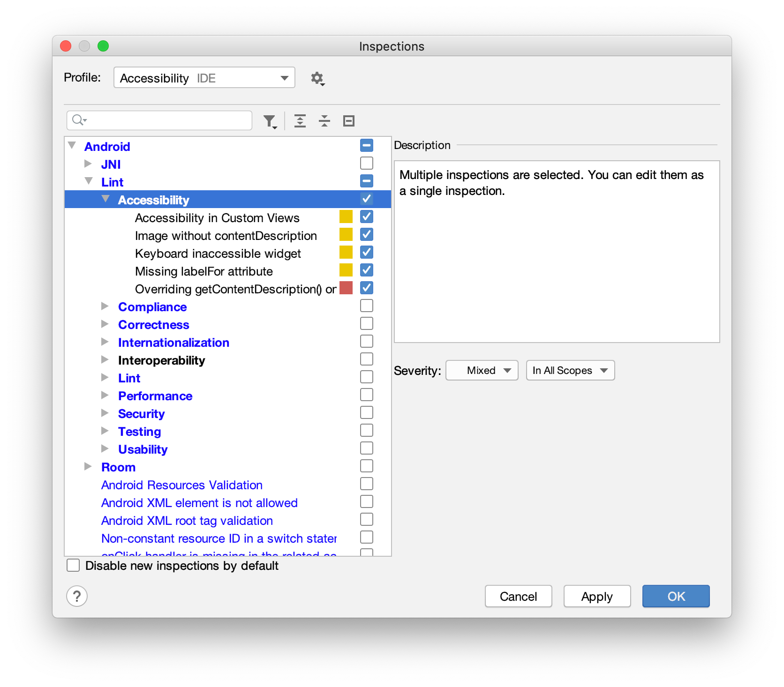Image resolution: width=784 pixels, height=687 pixels.
Task: Select Missing labelFor attribute row text
Action: pyautogui.click(x=204, y=271)
